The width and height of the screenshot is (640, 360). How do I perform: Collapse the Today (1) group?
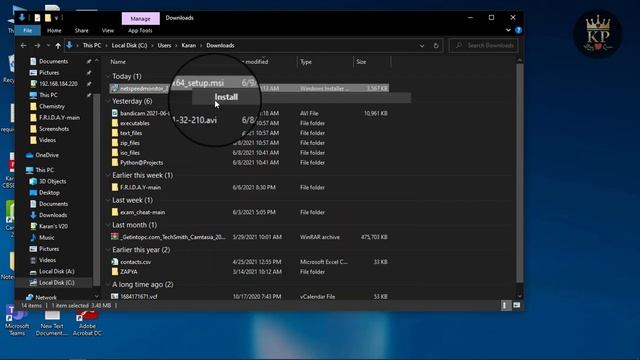point(108,76)
